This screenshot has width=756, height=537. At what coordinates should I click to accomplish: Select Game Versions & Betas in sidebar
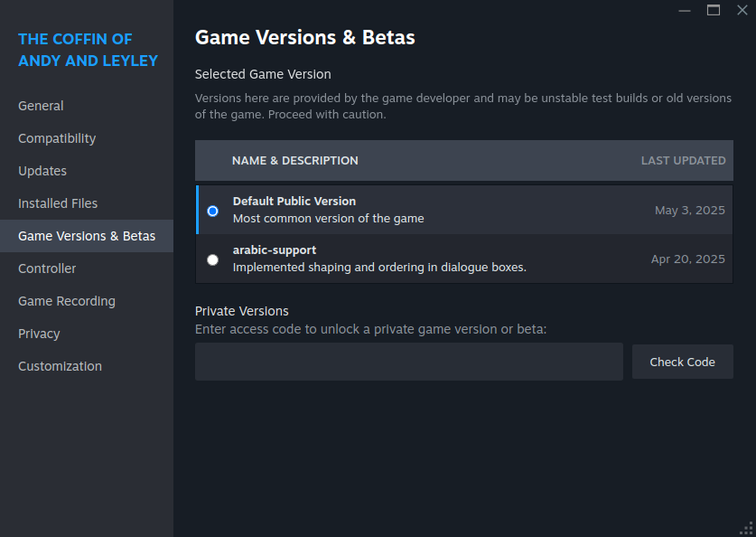[87, 236]
